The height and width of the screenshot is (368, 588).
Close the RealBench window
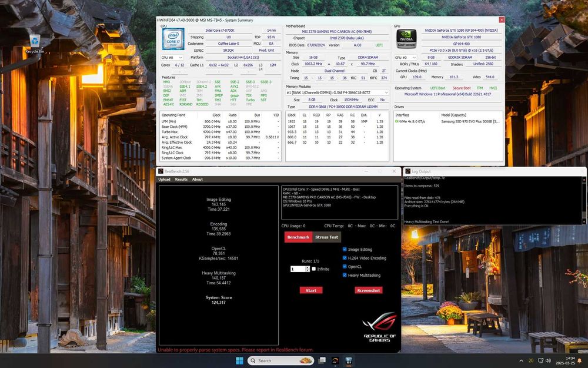[x=394, y=171]
